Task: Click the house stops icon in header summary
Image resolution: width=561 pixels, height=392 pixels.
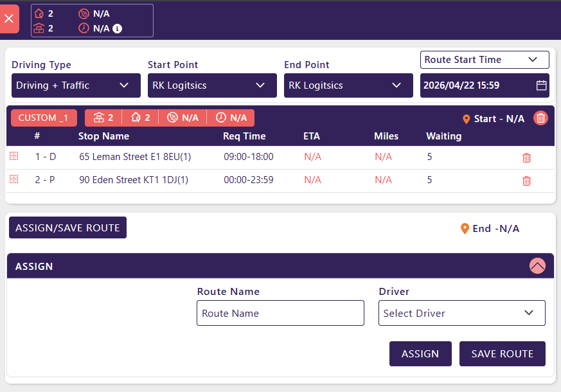Action: (39, 13)
